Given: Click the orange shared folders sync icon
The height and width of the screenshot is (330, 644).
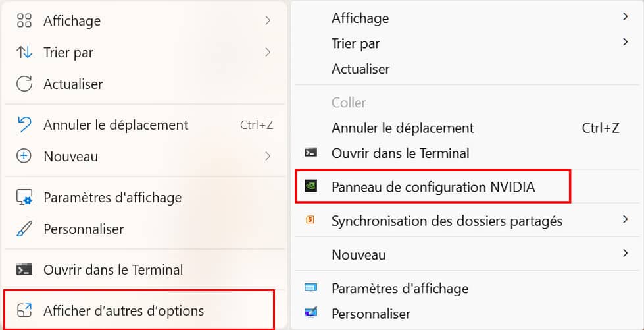Looking at the screenshot, I should pyautogui.click(x=310, y=221).
